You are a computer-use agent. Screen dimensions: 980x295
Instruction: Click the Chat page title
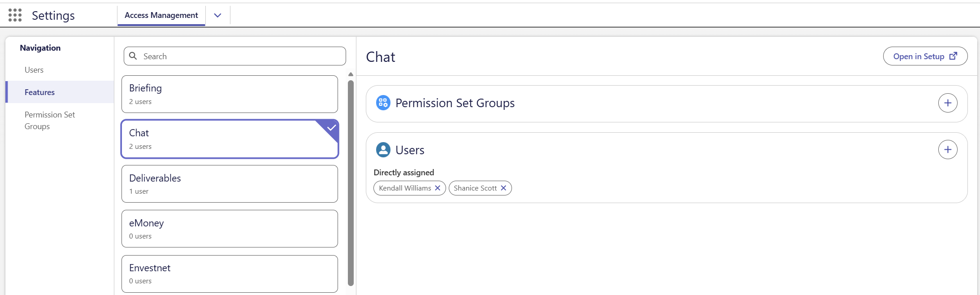coord(381,57)
